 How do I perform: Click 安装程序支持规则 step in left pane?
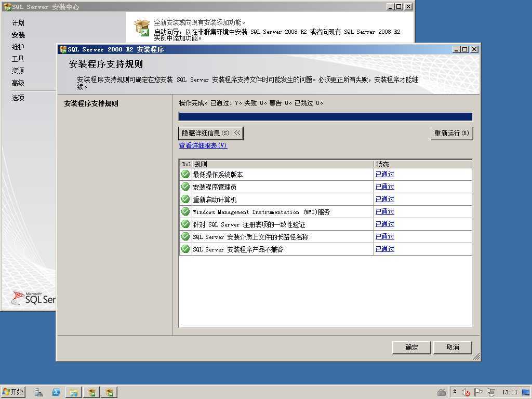91,103
